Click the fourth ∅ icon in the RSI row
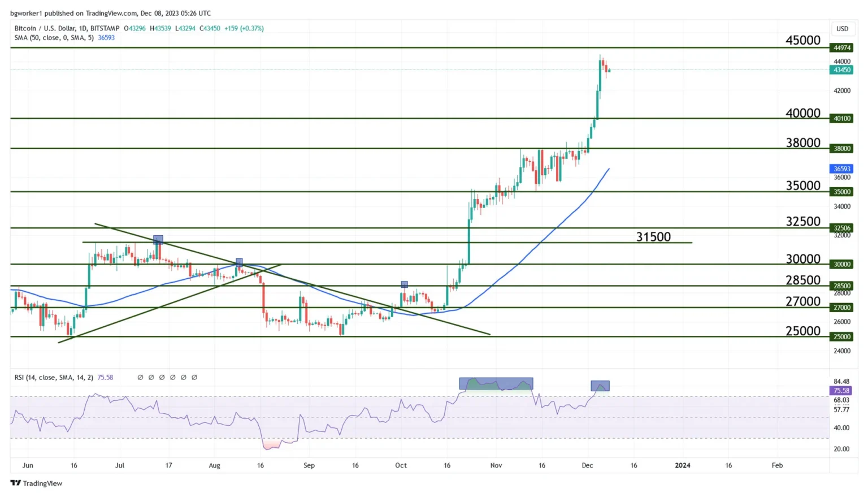This screenshot has width=868, height=497. [x=172, y=377]
